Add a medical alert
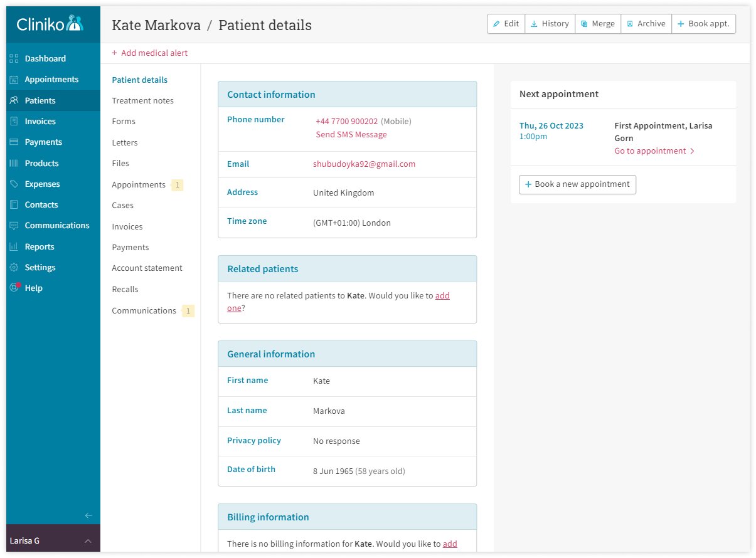 point(150,53)
